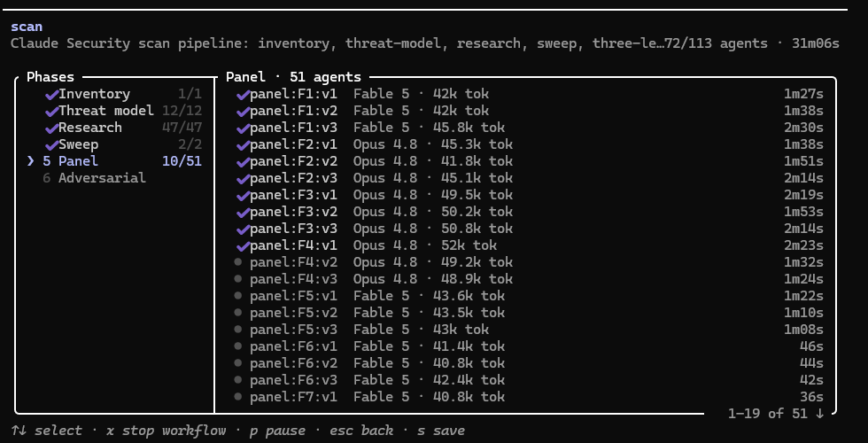
Task: Click the pending dot on panel:F5:v2
Action: pos(238,312)
